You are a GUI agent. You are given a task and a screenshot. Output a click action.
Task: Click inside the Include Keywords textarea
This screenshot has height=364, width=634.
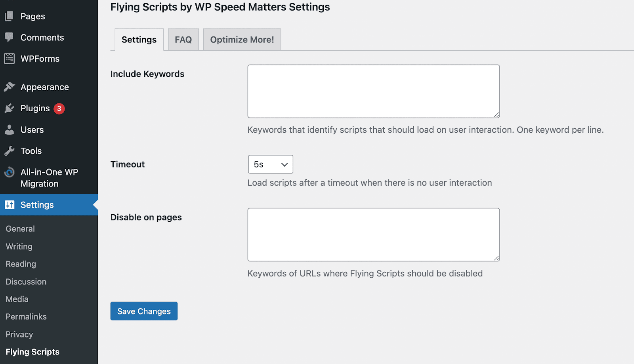coord(374,91)
